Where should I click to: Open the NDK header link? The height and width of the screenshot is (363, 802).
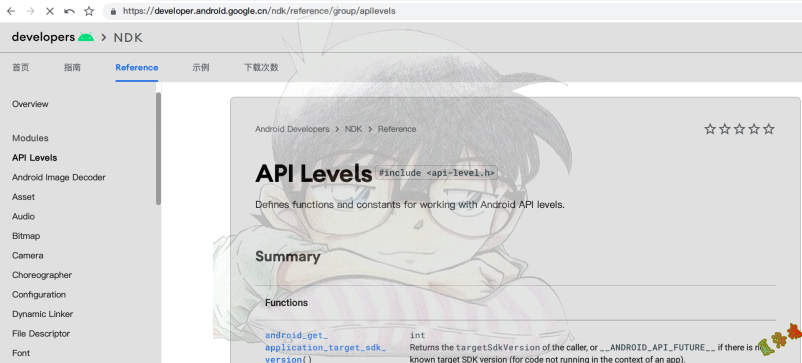pos(128,38)
